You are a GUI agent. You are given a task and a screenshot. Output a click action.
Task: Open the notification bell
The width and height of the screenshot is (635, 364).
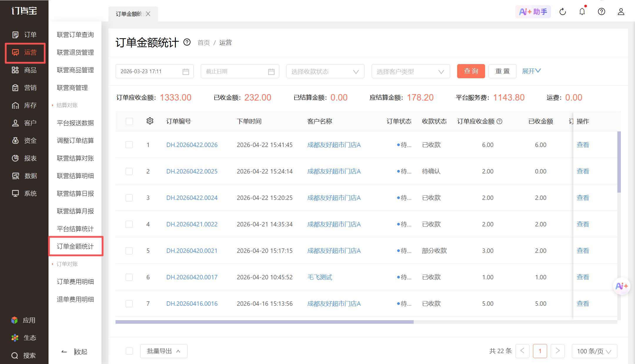coord(582,12)
